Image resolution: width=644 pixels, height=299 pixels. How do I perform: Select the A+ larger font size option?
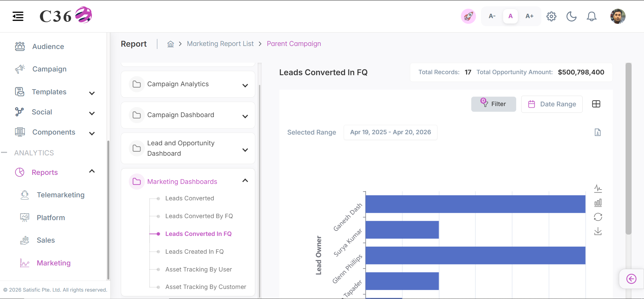coord(529,16)
